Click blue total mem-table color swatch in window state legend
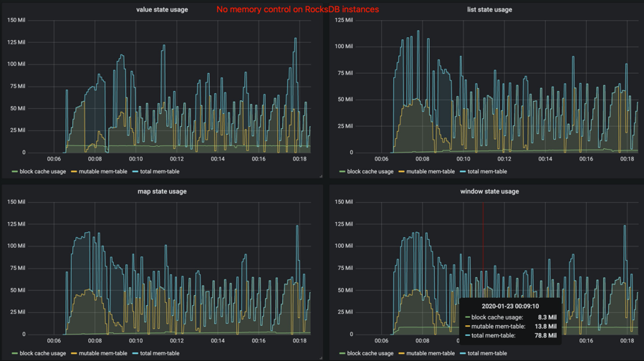Viewport: 644px width, 361px height. [x=463, y=353]
